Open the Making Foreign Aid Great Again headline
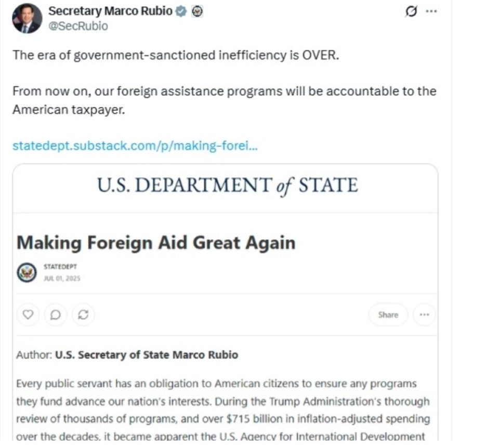 pos(156,243)
